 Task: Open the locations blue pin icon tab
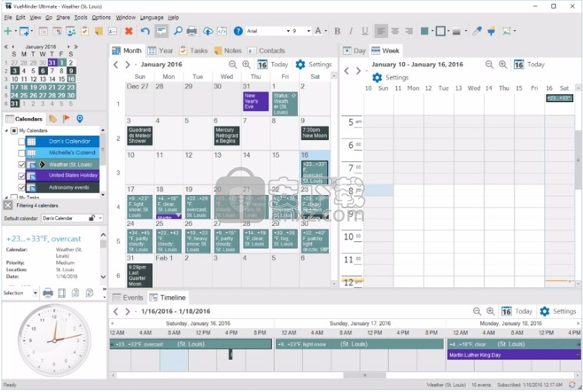[x=80, y=119]
